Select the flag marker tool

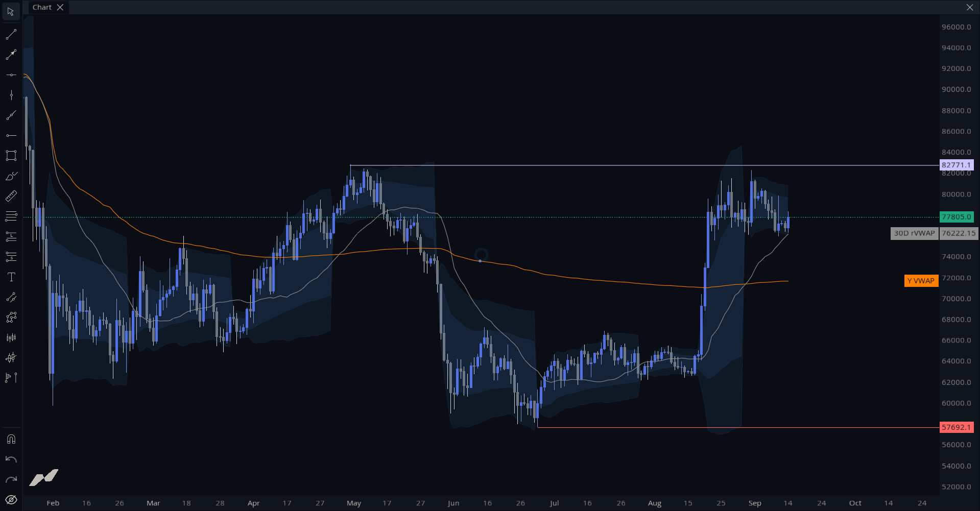11,378
